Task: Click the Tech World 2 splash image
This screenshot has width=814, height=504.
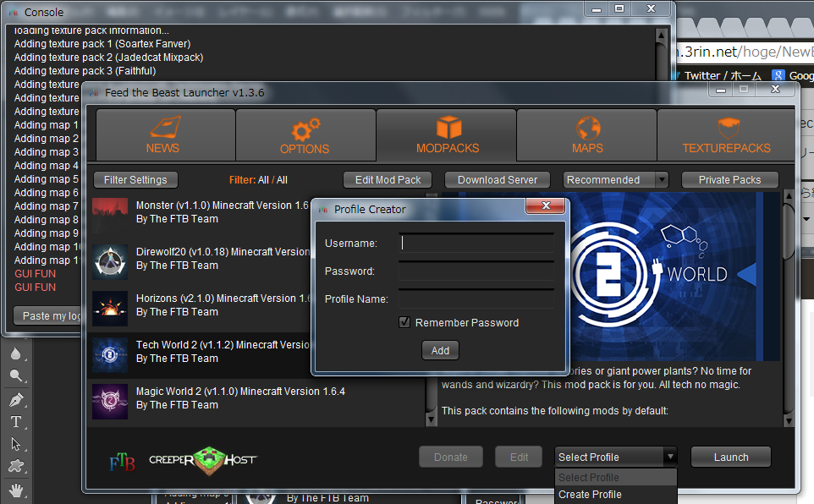Action: click(x=613, y=277)
